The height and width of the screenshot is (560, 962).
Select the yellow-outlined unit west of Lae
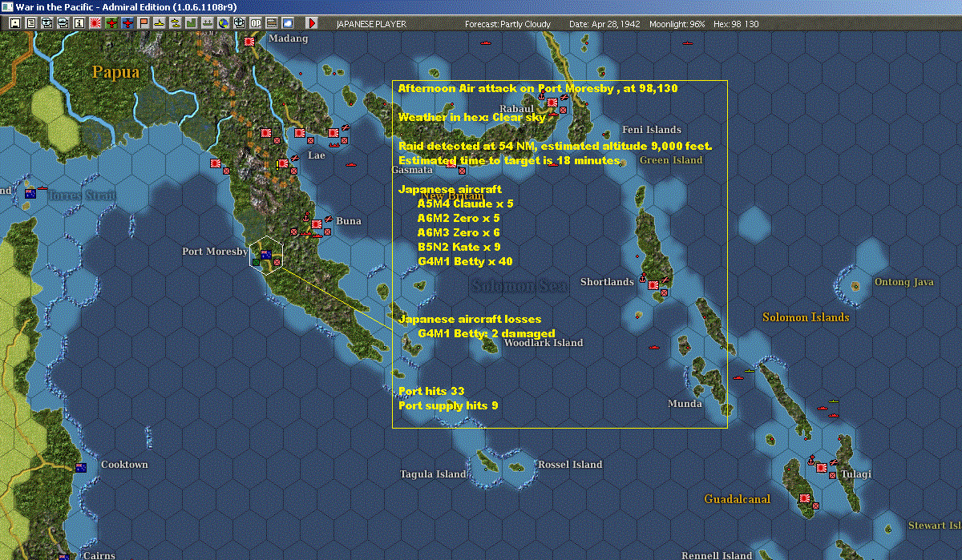pyautogui.click(x=282, y=163)
